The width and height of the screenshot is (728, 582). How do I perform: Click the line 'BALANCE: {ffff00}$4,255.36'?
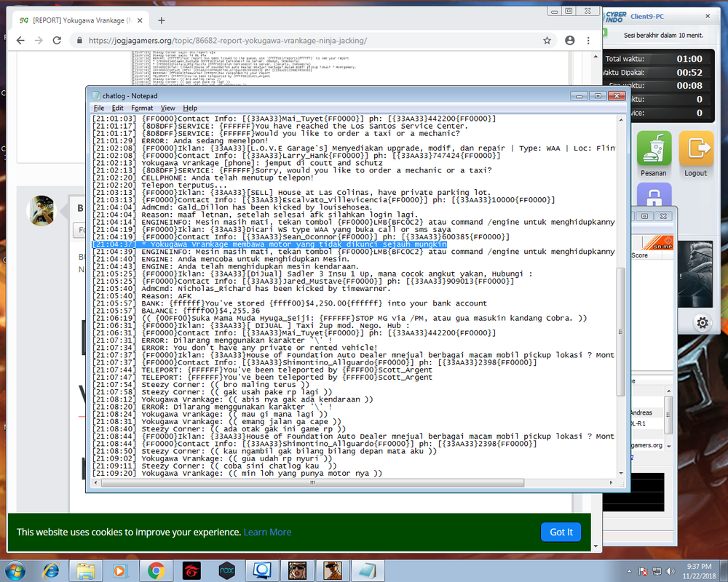tap(176, 311)
